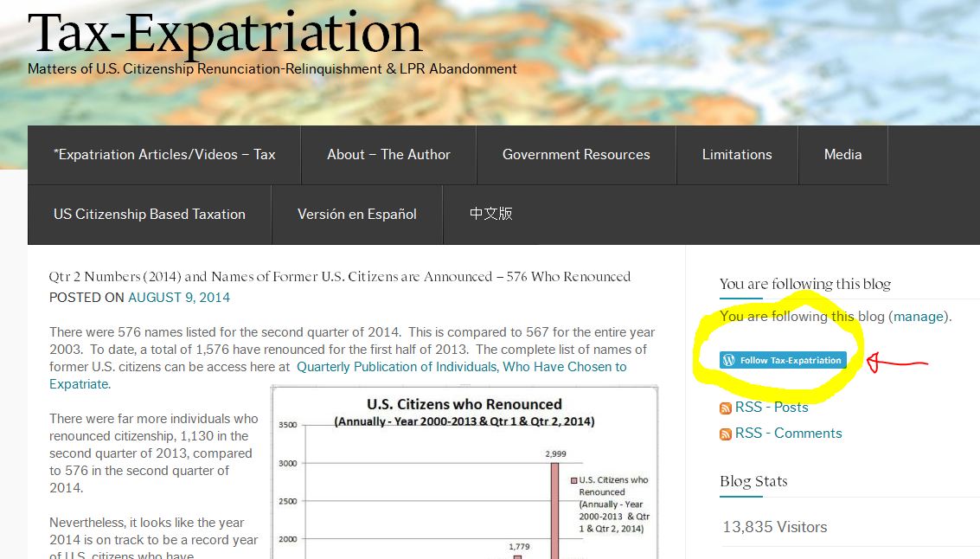
Task: Open the Limitations menu item
Action: click(x=737, y=155)
